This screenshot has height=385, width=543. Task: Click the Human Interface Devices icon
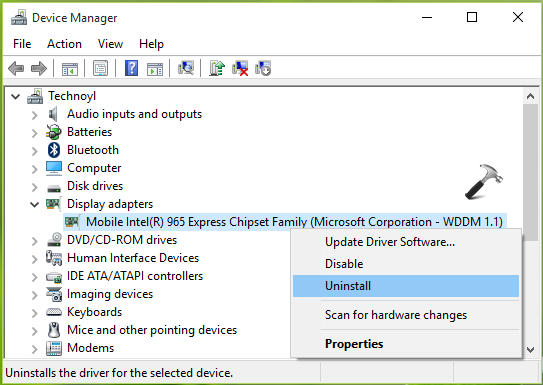pos(54,258)
